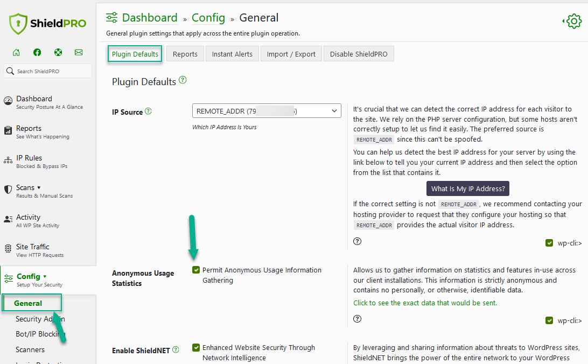Image resolution: width=588 pixels, height=364 pixels.
Task: Click the lifebuoy support icon
Action: coord(58,52)
